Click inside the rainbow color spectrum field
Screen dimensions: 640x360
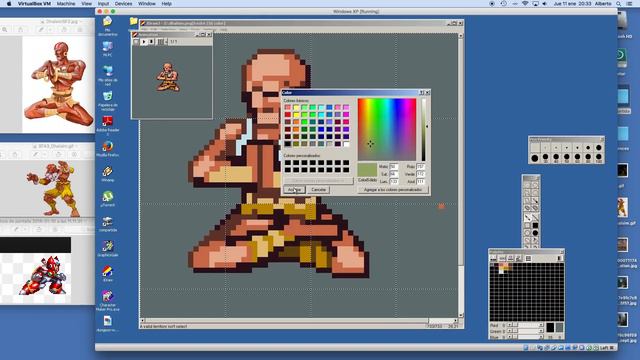pyautogui.click(x=387, y=129)
